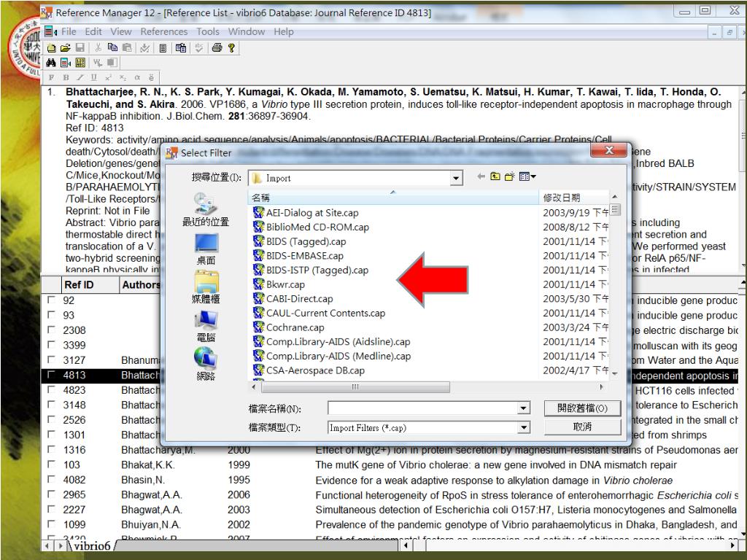
Task: Open the Help menu
Action: click(x=284, y=31)
